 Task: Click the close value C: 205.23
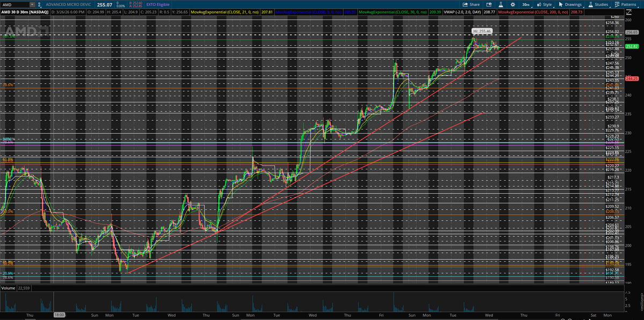(149, 12)
